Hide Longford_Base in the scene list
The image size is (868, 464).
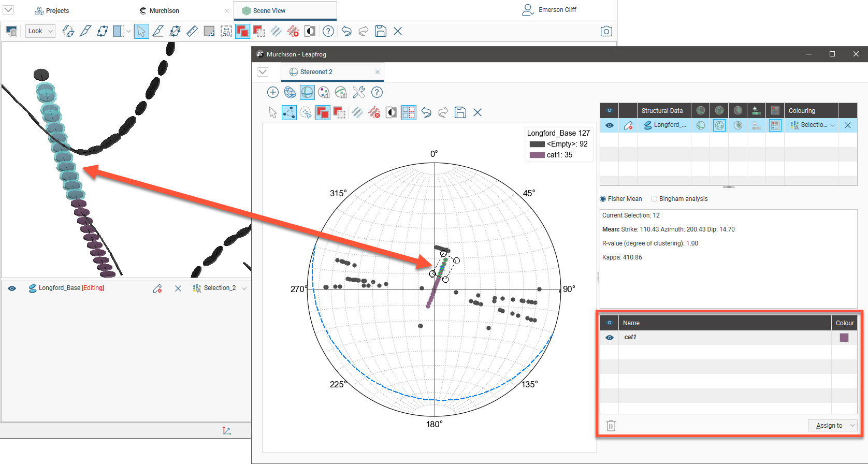(12, 288)
